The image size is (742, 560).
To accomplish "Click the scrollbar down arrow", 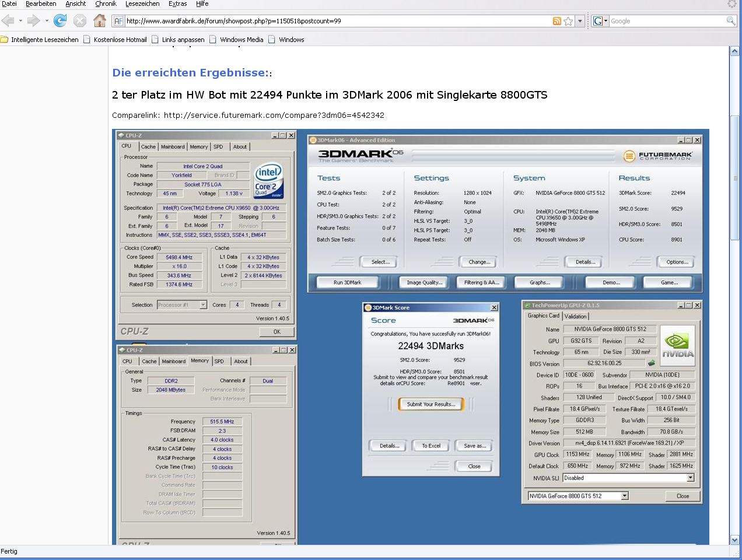I will (x=735, y=540).
